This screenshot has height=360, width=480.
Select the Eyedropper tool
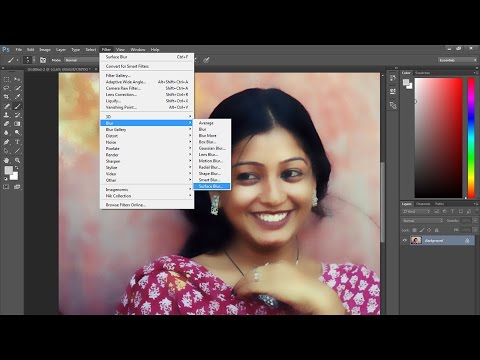coord(17,97)
